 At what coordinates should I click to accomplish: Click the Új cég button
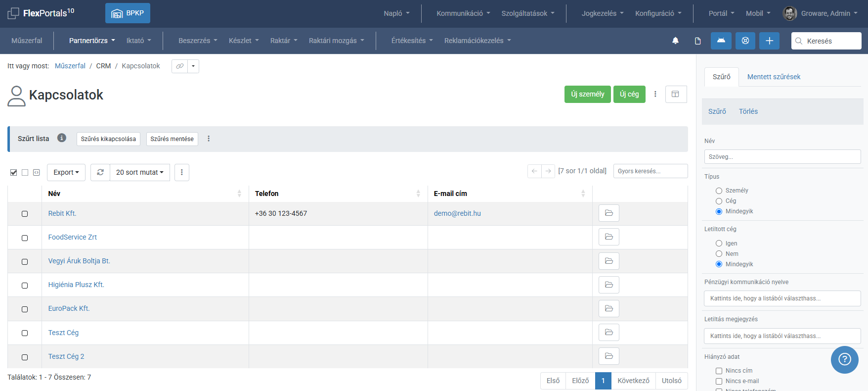(629, 94)
